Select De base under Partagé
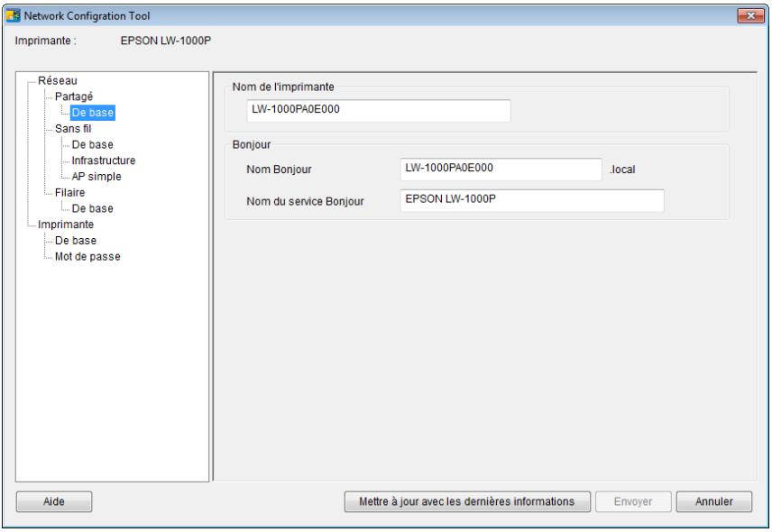Screen dimensions: 772x532 click(93, 113)
